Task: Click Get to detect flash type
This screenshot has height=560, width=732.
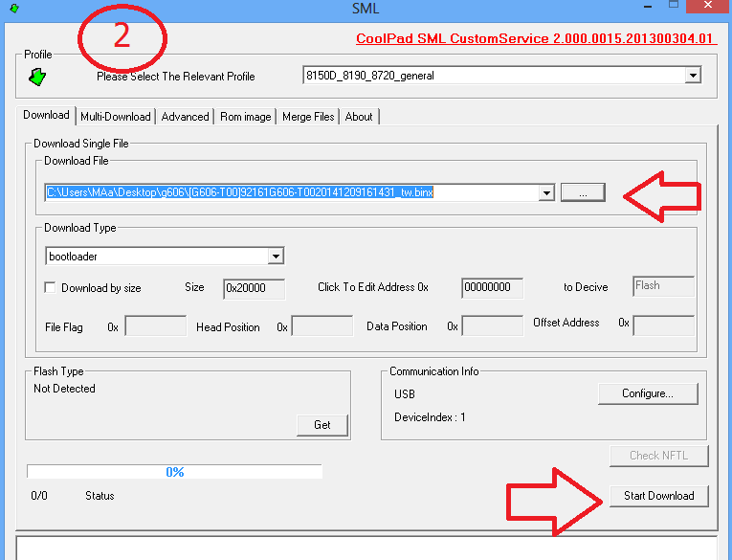Action: tap(322, 425)
